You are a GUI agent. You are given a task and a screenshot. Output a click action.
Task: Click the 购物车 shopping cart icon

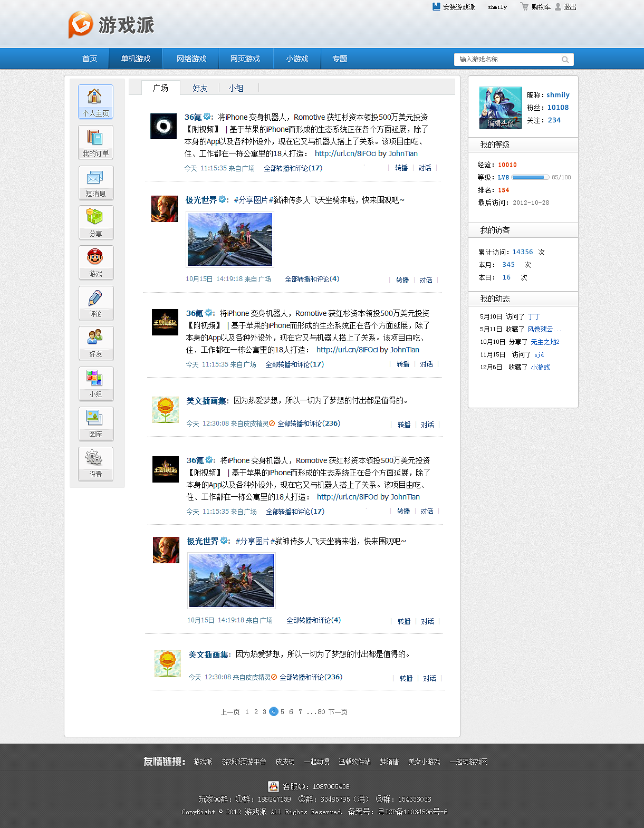pos(524,7)
